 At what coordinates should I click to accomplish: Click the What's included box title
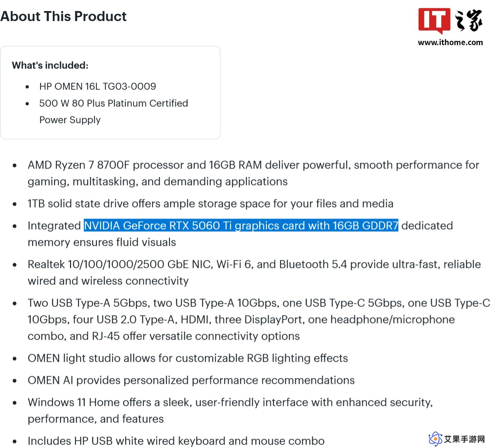point(50,65)
